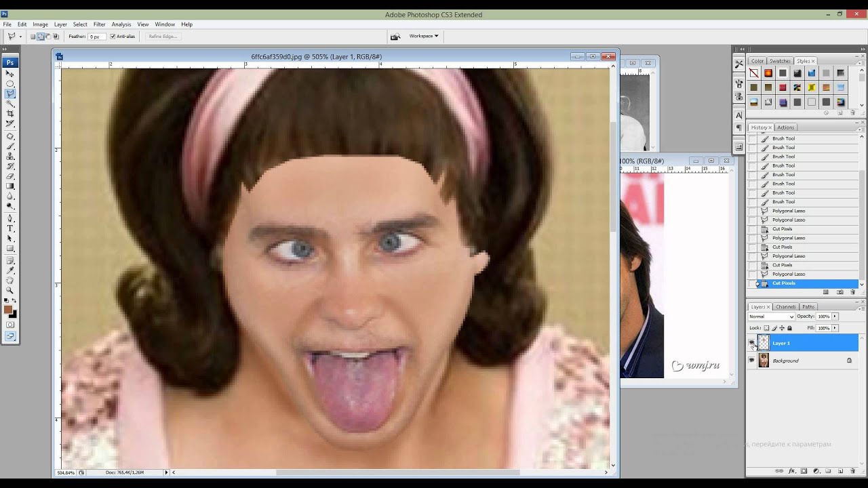Uncheck the Anti-alias checkbox

point(113,37)
